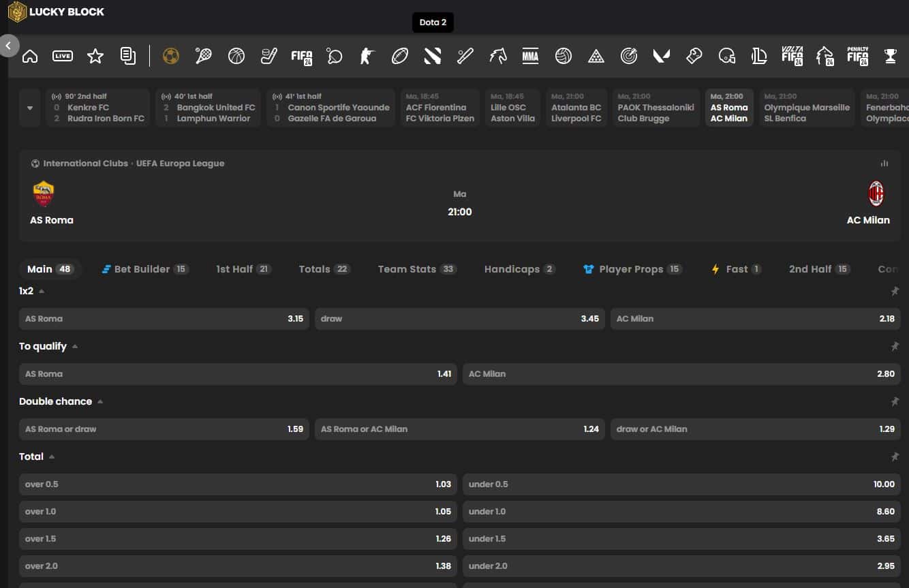Bet on AC Milan at 2.18

tap(756, 319)
